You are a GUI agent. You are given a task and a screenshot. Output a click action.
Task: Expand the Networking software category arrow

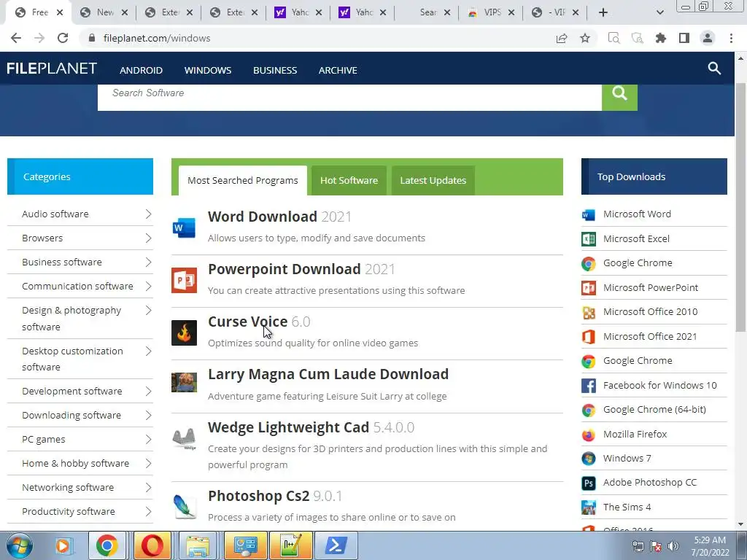(149, 488)
